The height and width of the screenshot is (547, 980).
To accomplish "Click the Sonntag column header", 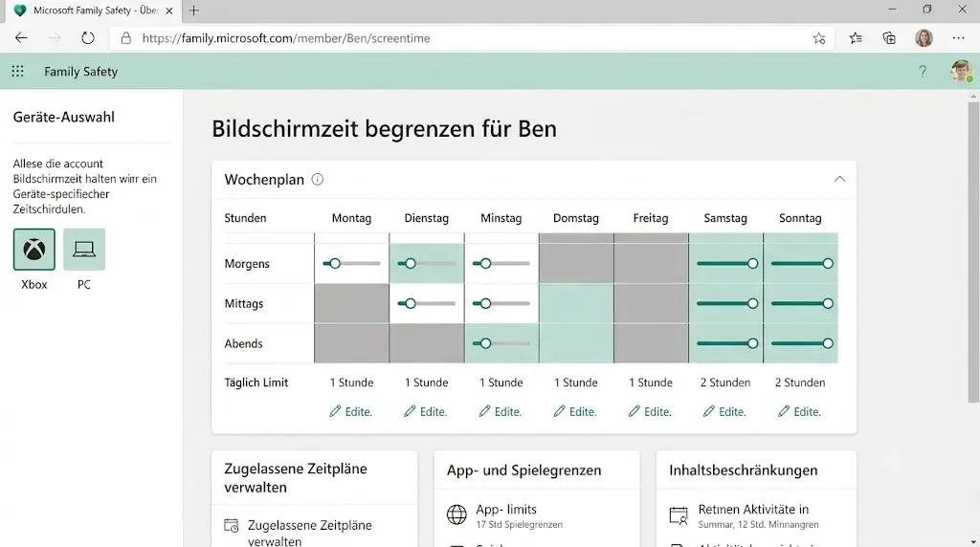I will (800, 218).
